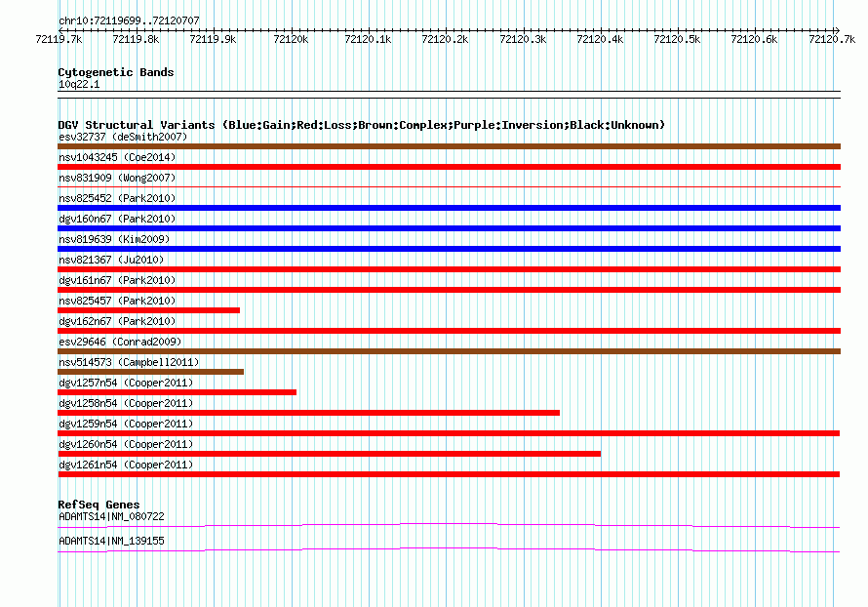Open the nsv825457 (Park2010) label

click(117, 301)
